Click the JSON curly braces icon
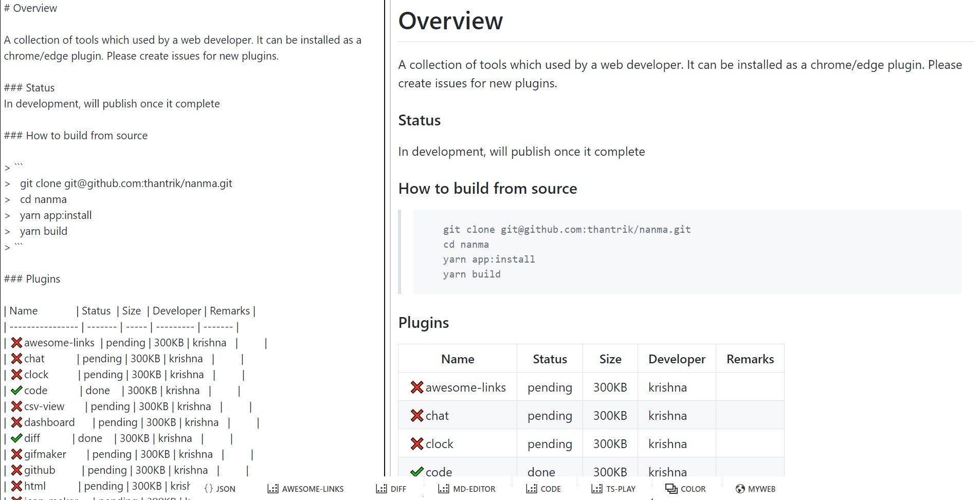 208,489
